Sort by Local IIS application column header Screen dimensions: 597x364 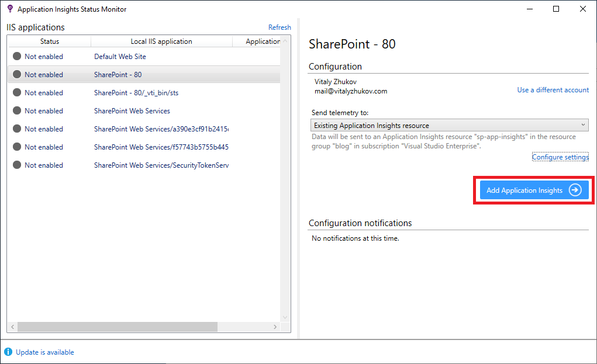tap(161, 41)
